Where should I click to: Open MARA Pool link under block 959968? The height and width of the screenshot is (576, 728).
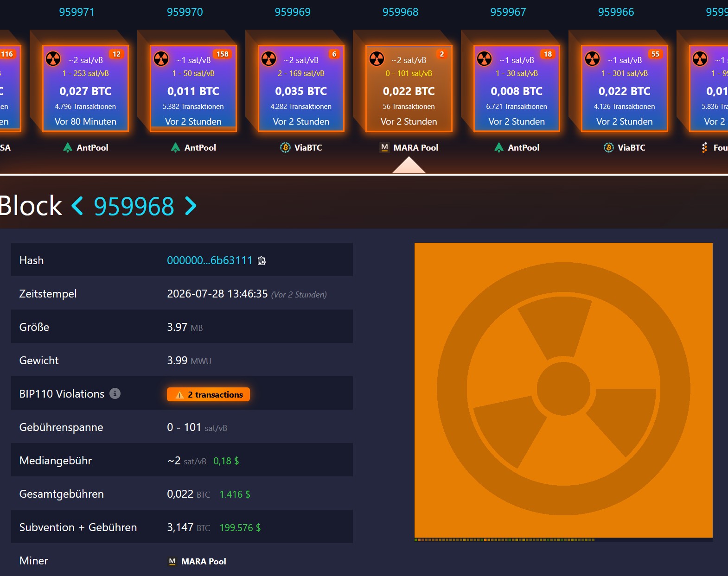[x=409, y=147]
